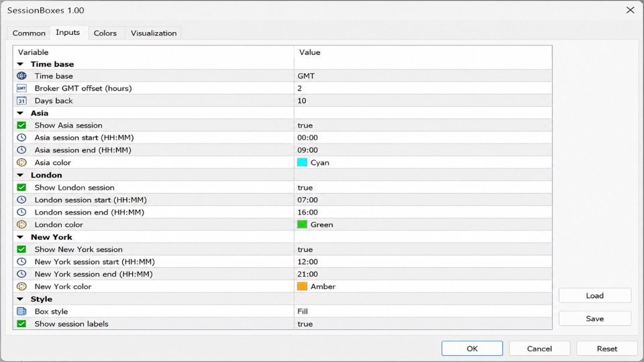Viewport: 644px width, 362px height.
Task: Click the Cancel button
Action: point(539,349)
